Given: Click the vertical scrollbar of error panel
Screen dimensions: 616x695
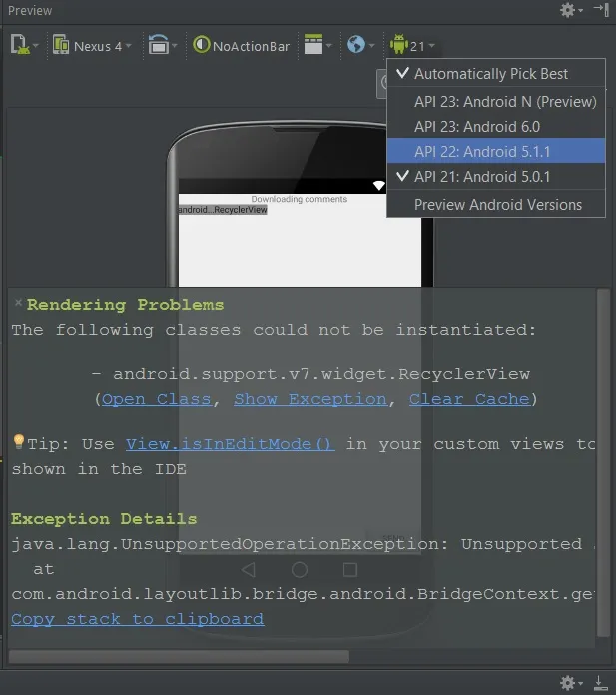Looking at the screenshot, I should [603, 463].
